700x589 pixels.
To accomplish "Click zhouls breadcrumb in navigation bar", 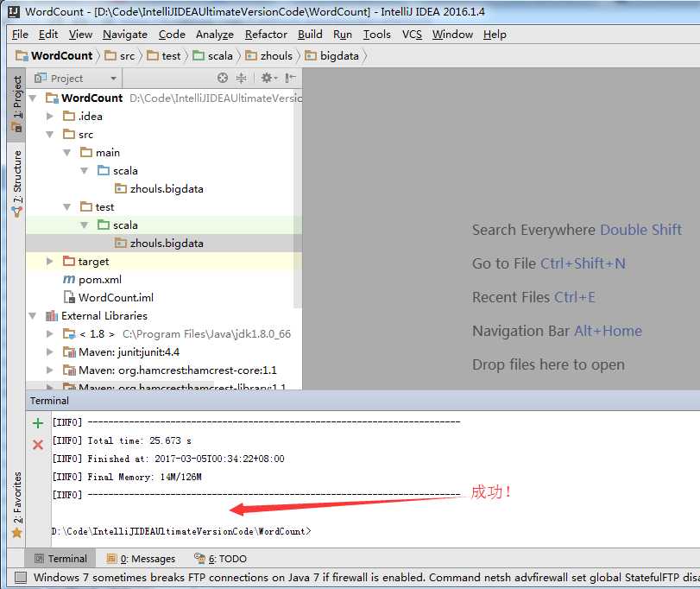I will click(269, 56).
